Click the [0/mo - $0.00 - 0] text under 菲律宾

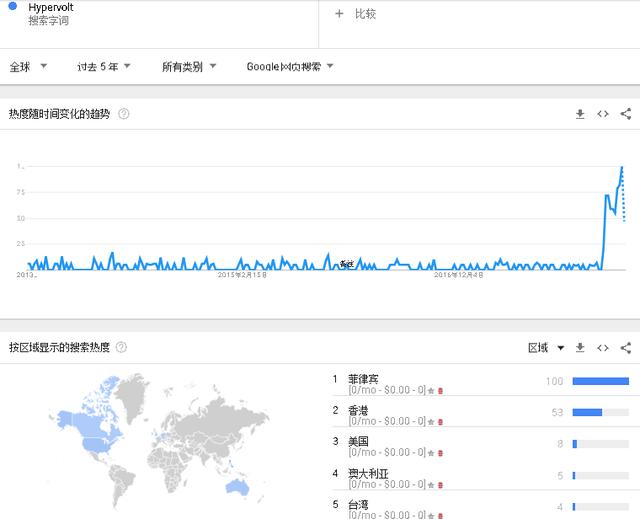tap(387, 390)
